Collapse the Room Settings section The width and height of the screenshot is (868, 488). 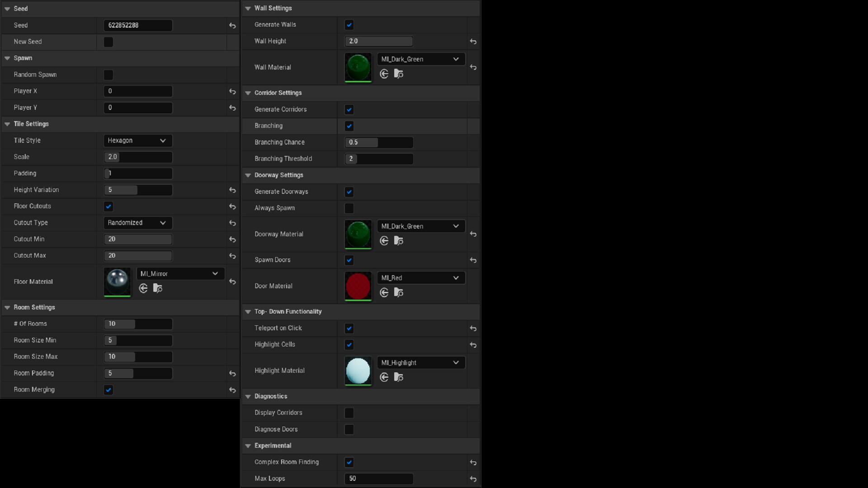click(x=7, y=307)
